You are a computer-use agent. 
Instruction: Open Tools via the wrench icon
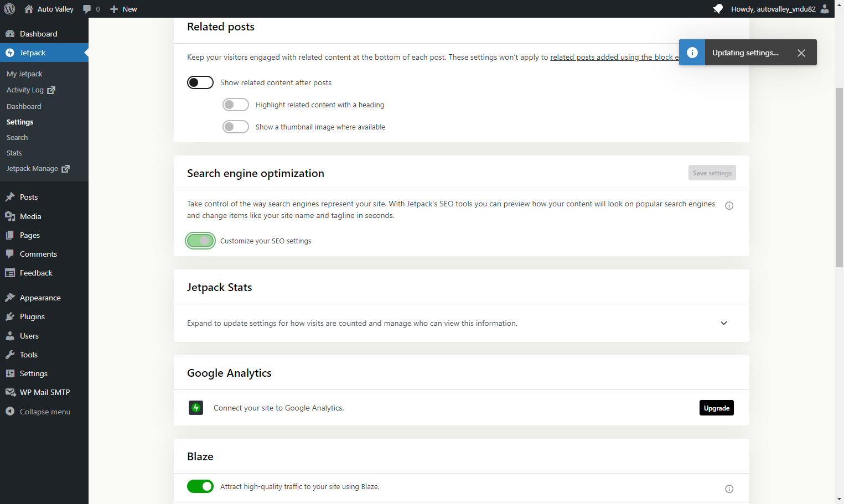[x=10, y=355]
